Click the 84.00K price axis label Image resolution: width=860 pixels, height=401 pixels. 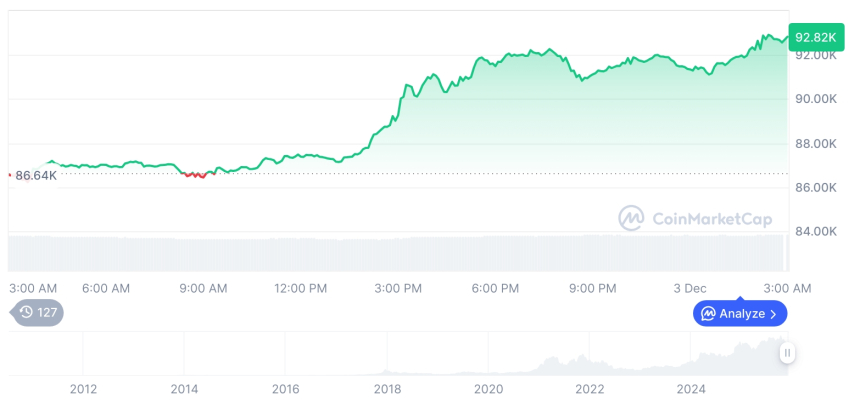[815, 231]
